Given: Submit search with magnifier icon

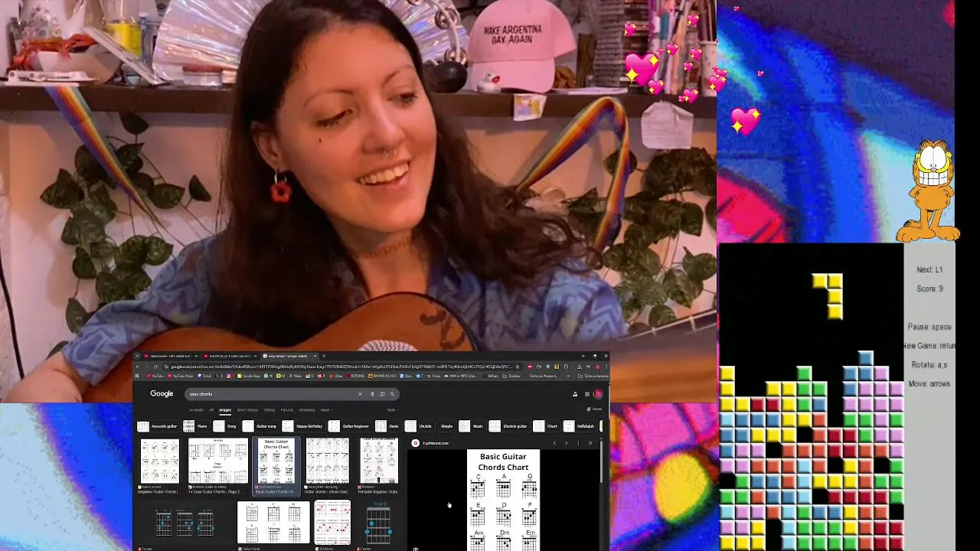Looking at the screenshot, I should pos(392,394).
